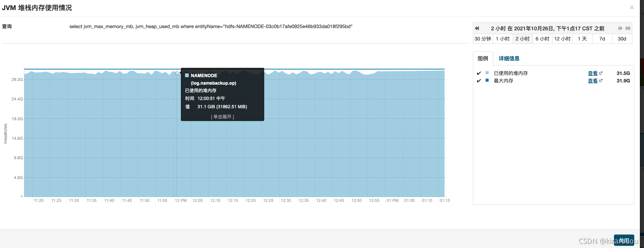
Task: Click the tooltip value 31.1 GiB (31862.51 MiB)
Action: (x=222, y=107)
